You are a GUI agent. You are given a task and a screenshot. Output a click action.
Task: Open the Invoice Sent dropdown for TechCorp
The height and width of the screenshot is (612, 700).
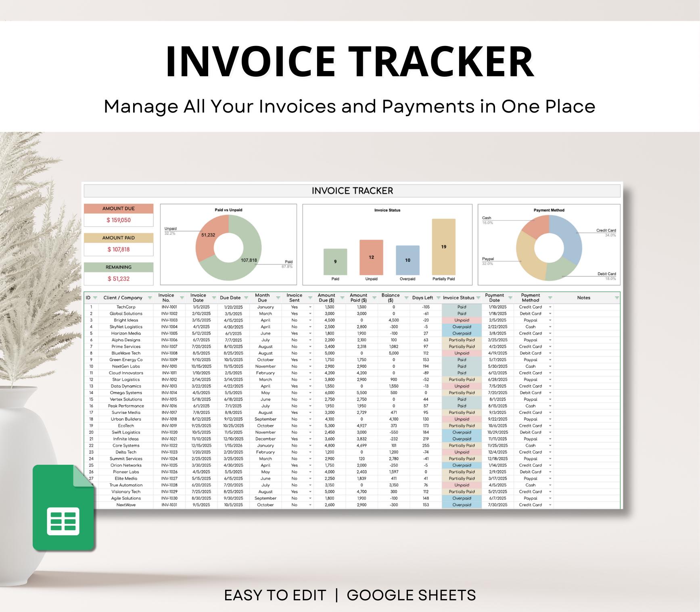(310, 307)
